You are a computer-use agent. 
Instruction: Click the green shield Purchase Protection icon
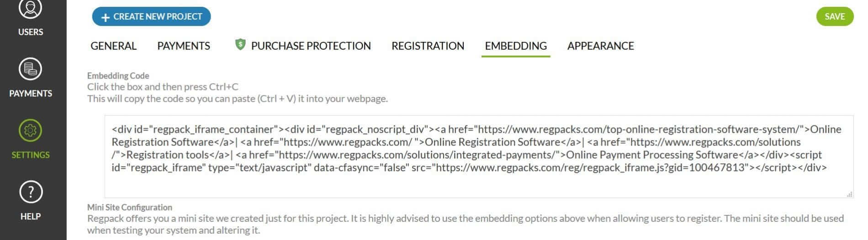click(x=240, y=44)
